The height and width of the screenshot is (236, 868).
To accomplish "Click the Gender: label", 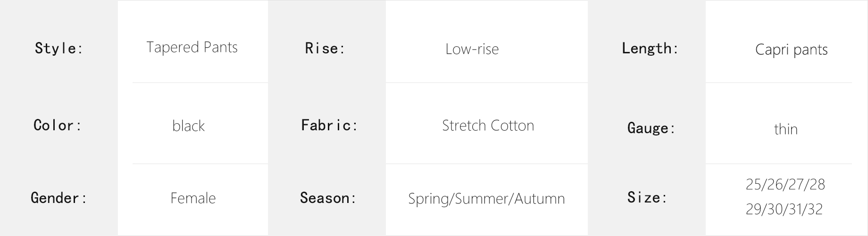I will coord(58,198).
